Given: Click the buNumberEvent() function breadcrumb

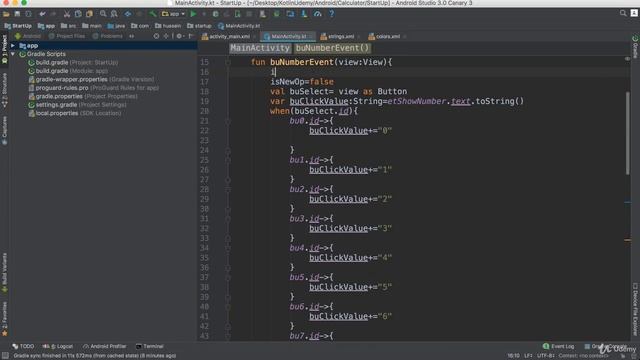Looking at the screenshot, I should [332, 48].
